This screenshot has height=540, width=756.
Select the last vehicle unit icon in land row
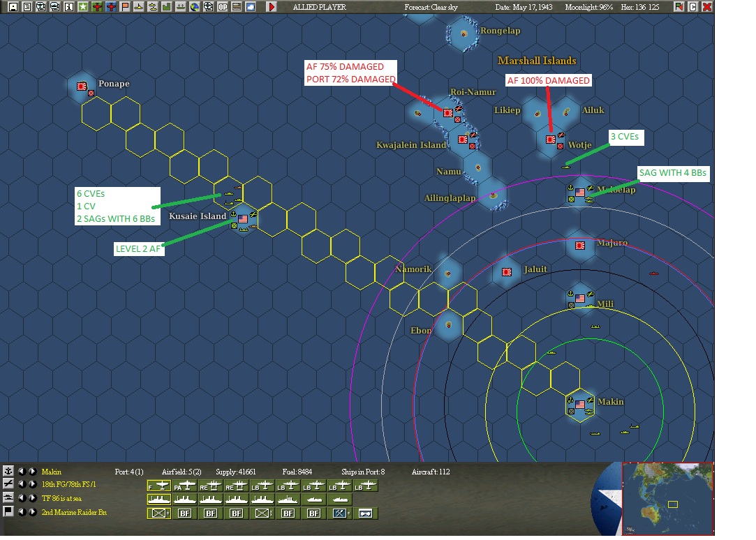click(366, 513)
